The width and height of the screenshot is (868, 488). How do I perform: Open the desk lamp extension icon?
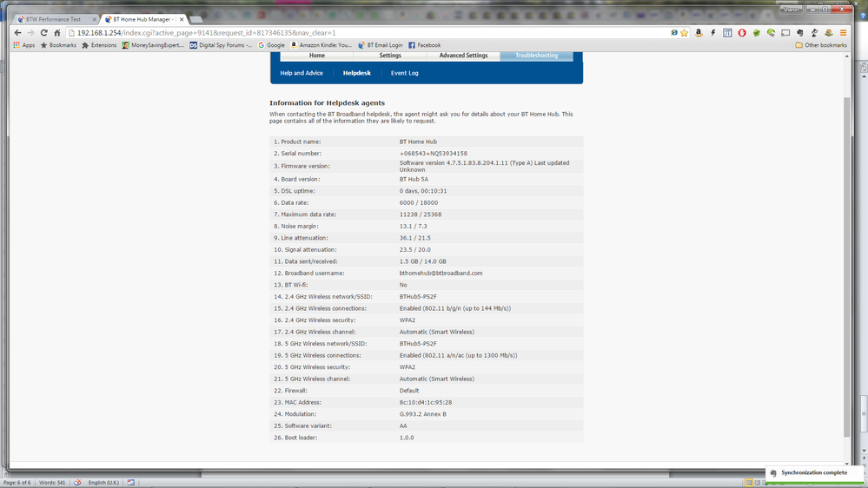(814, 33)
